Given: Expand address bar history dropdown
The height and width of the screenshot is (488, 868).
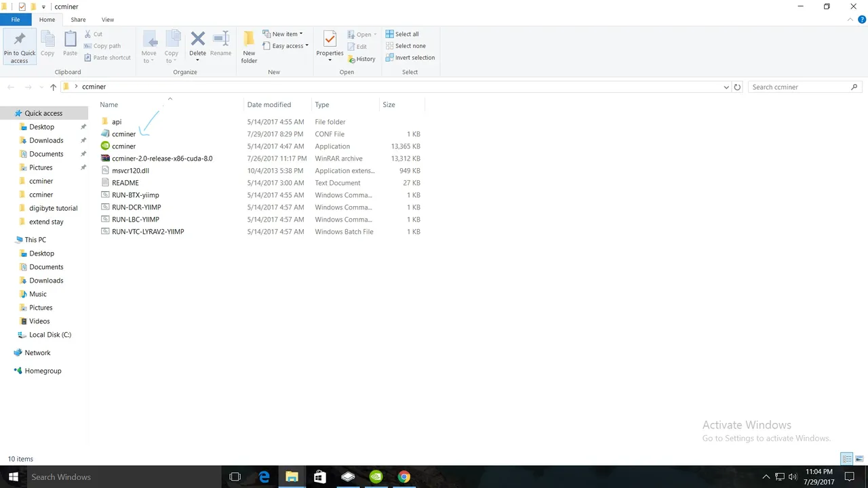Looking at the screenshot, I should click(x=727, y=87).
